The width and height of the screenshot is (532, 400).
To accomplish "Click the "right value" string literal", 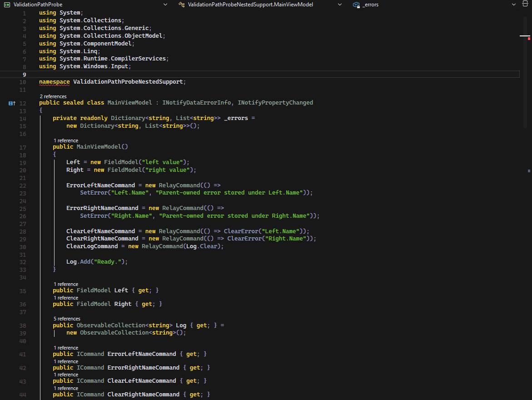I will [x=167, y=170].
